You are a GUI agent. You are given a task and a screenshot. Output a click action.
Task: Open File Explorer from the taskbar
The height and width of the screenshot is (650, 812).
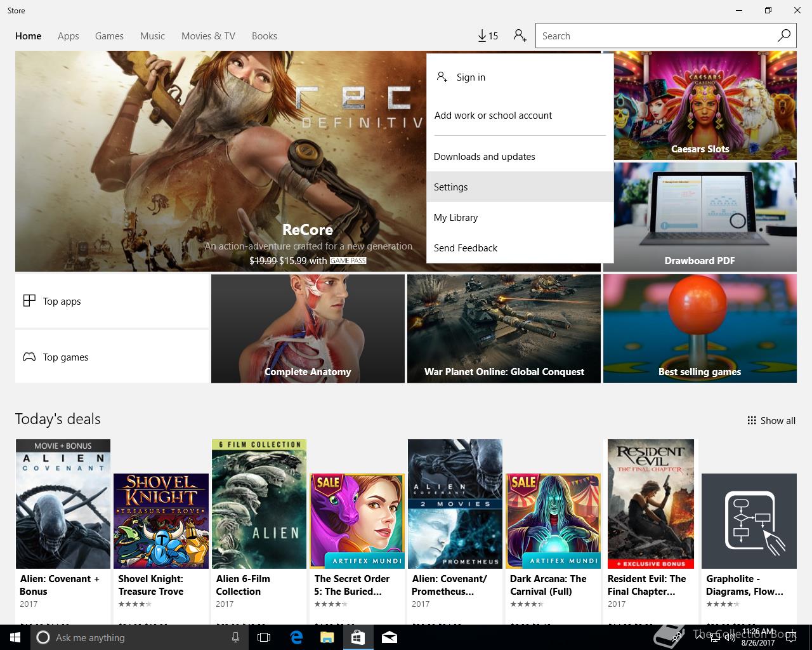pos(327,637)
